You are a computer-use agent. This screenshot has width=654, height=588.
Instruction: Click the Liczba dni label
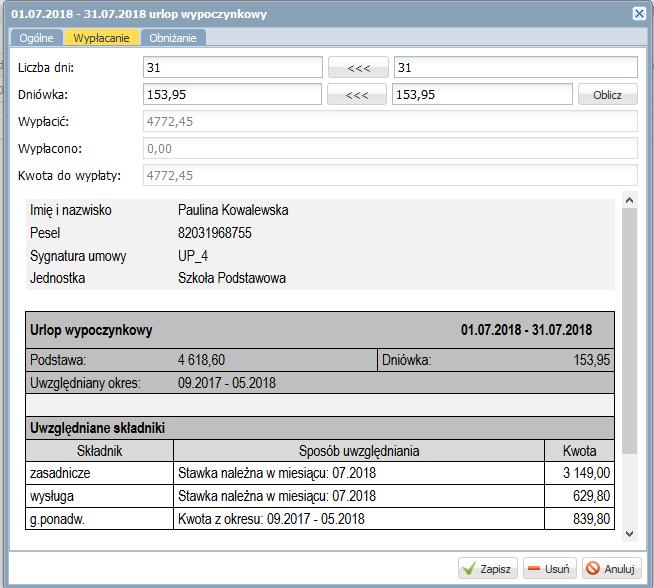[x=46, y=68]
